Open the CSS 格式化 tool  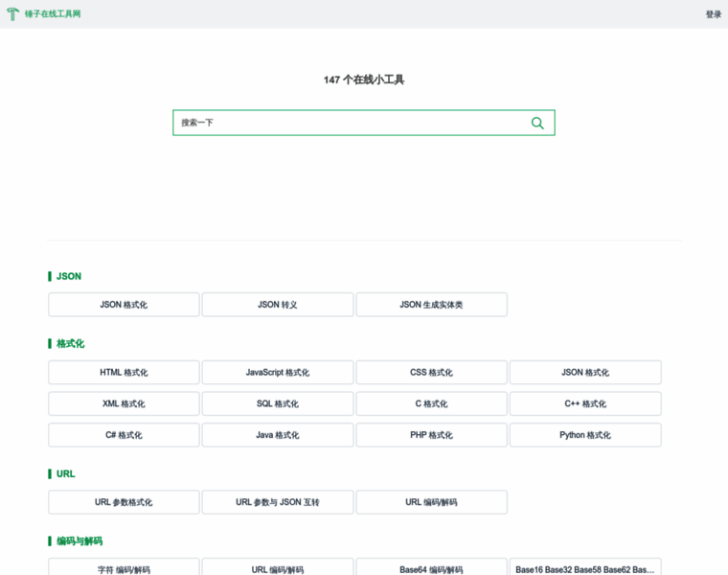[431, 373]
